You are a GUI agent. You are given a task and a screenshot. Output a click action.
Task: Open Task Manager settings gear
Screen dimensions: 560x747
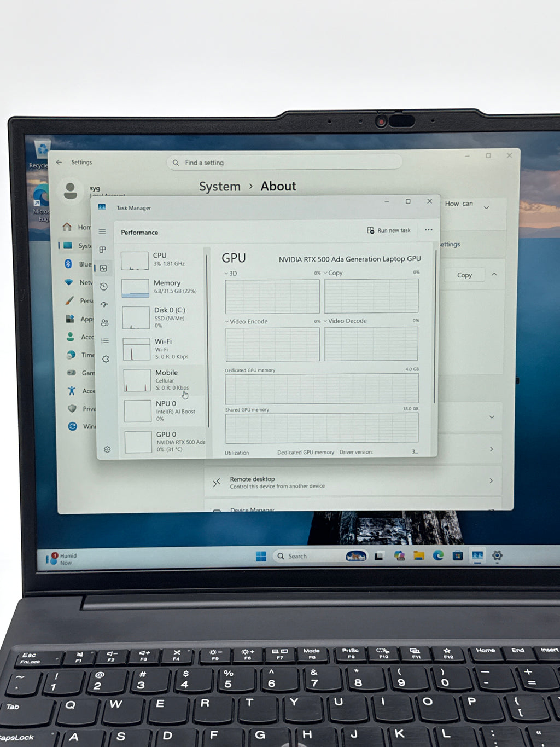(x=107, y=449)
